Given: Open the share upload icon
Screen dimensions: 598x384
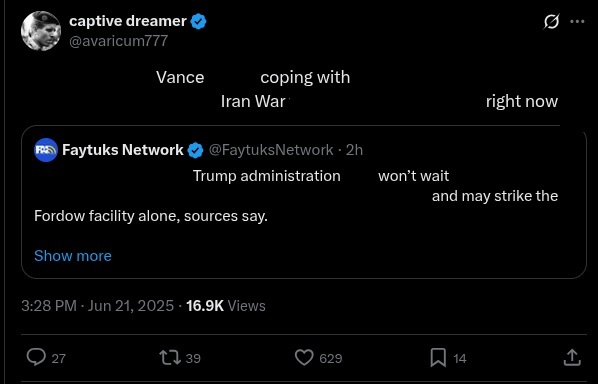Looking at the screenshot, I should pos(572,358).
